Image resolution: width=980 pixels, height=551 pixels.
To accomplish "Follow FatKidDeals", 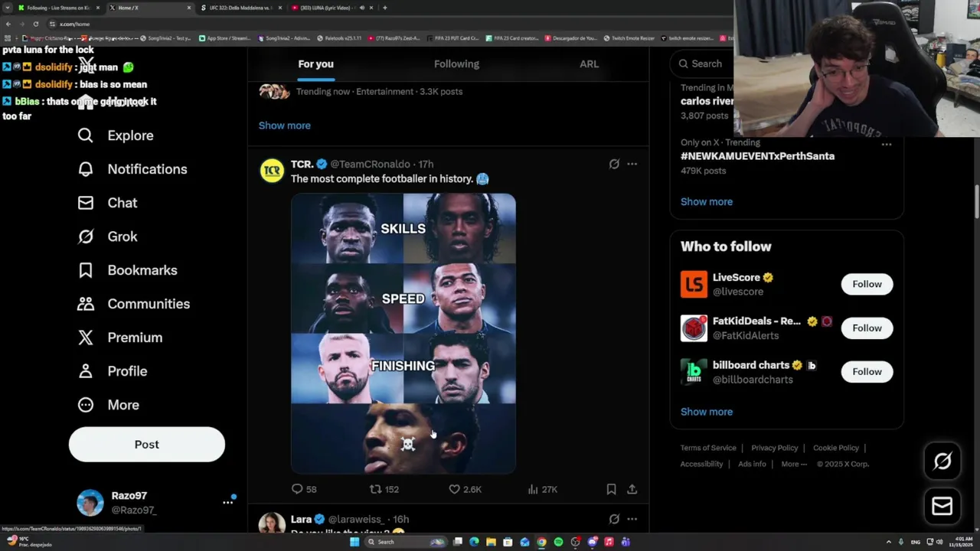I will coord(867,328).
